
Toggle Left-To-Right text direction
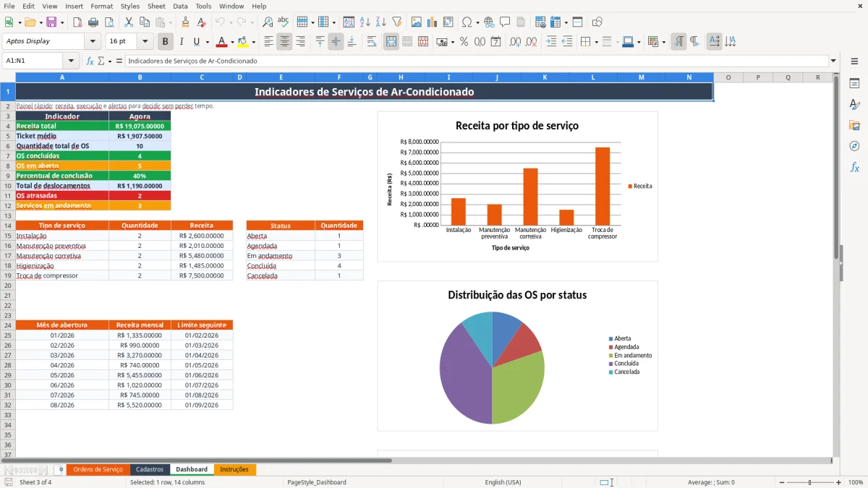[678, 41]
